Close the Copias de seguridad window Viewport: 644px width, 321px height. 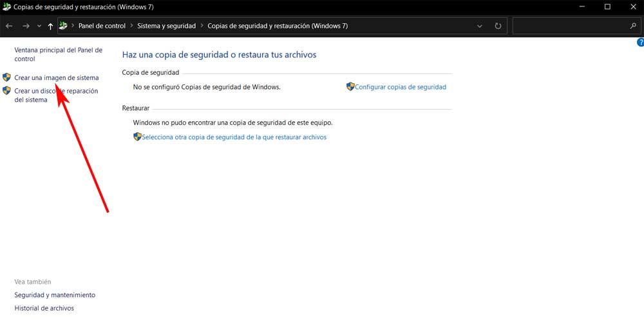pyautogui.click(x=633, y=6)
